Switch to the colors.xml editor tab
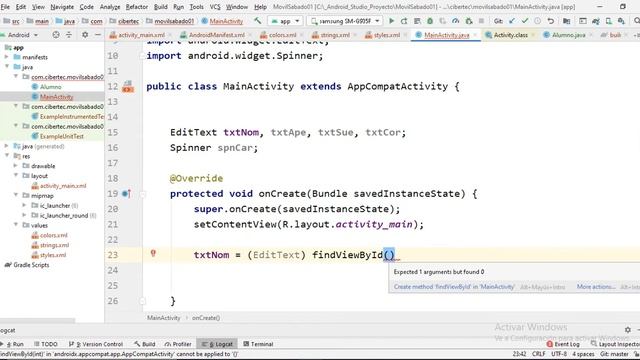Image resolution: width=640 pixels, height=360 pixels. tap(282, 35)
